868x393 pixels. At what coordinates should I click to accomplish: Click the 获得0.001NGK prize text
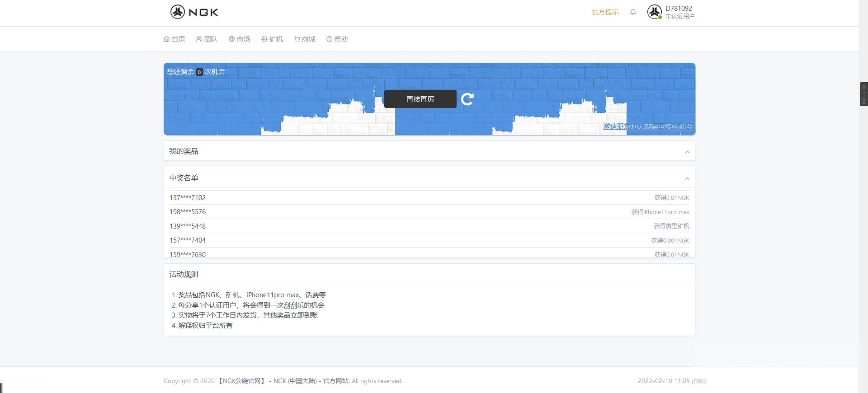670,240
